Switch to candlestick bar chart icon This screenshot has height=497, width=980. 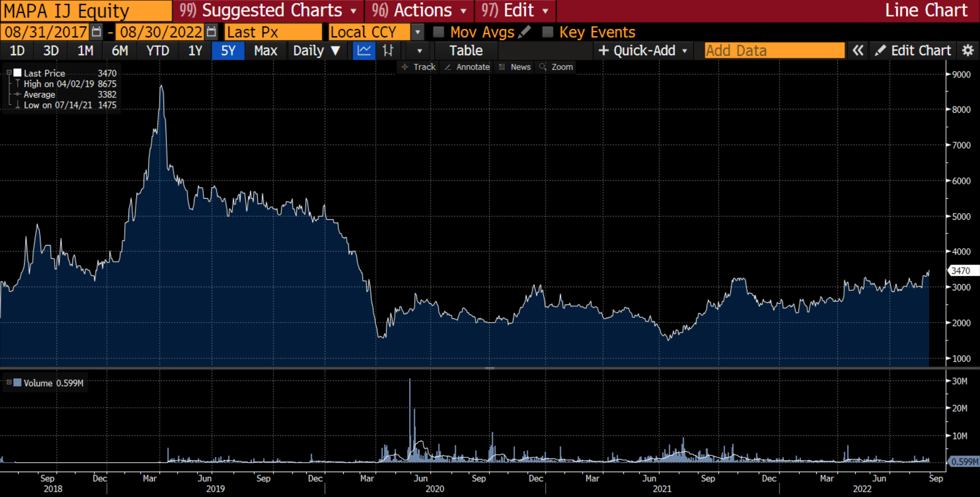[x=388, y=51]
